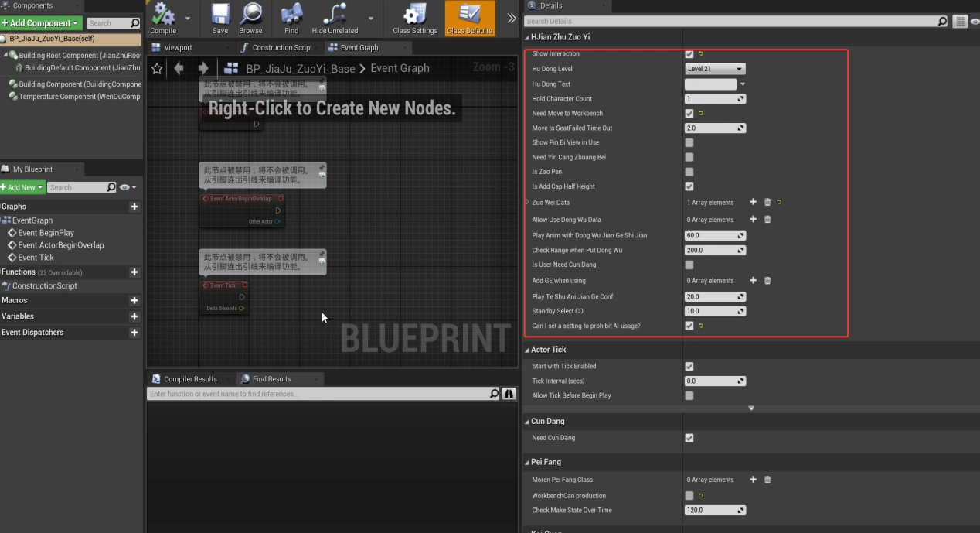Open the Hu Dong Level dropdown
980x533 pixels.
click(715, 69)
